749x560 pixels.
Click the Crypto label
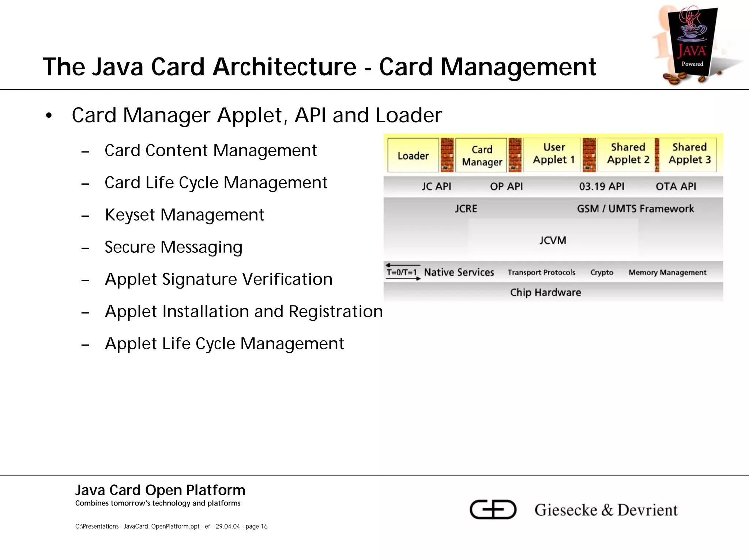602,273
